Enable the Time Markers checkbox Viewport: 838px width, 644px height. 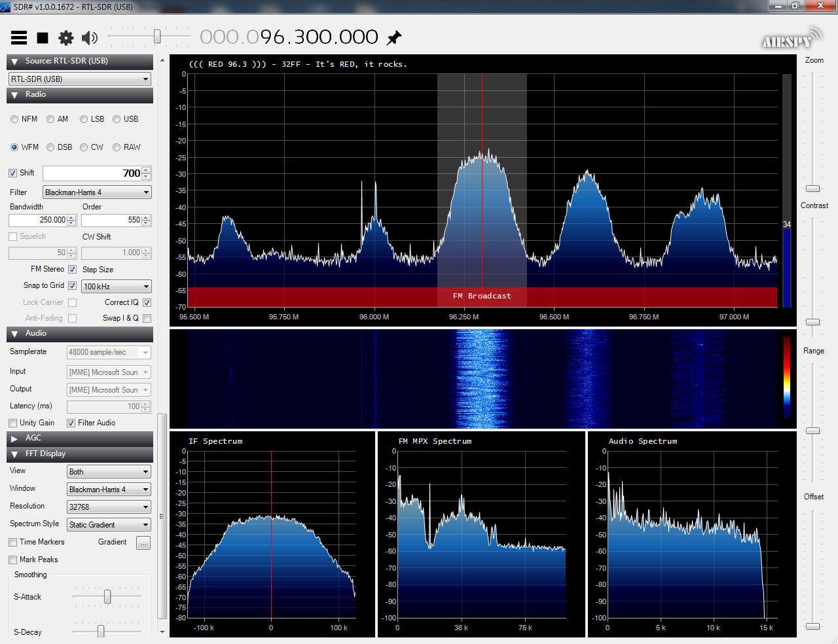[x=12, y=543]
